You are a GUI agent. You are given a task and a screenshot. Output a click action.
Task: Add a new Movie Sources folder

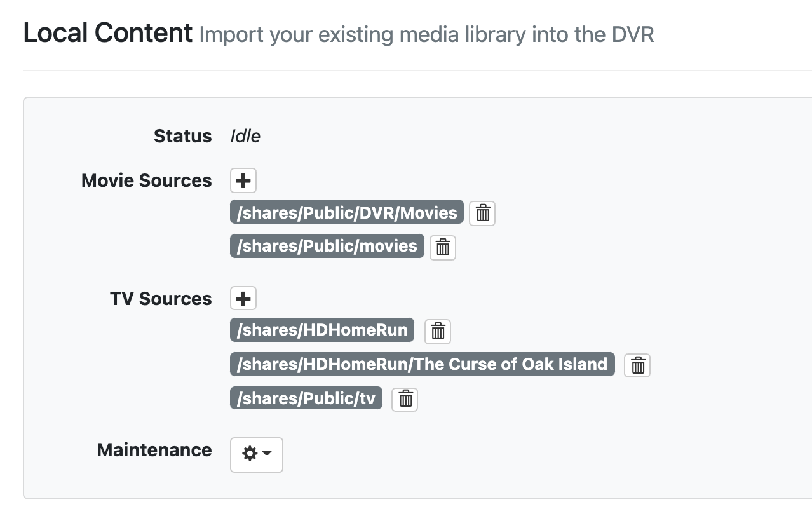(x=243, y=180)
